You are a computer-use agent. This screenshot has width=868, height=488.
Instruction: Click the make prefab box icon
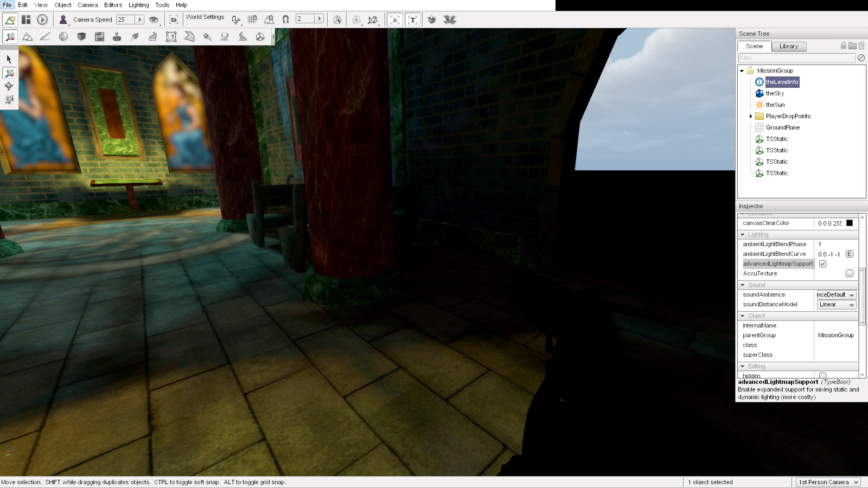(432, 20)
